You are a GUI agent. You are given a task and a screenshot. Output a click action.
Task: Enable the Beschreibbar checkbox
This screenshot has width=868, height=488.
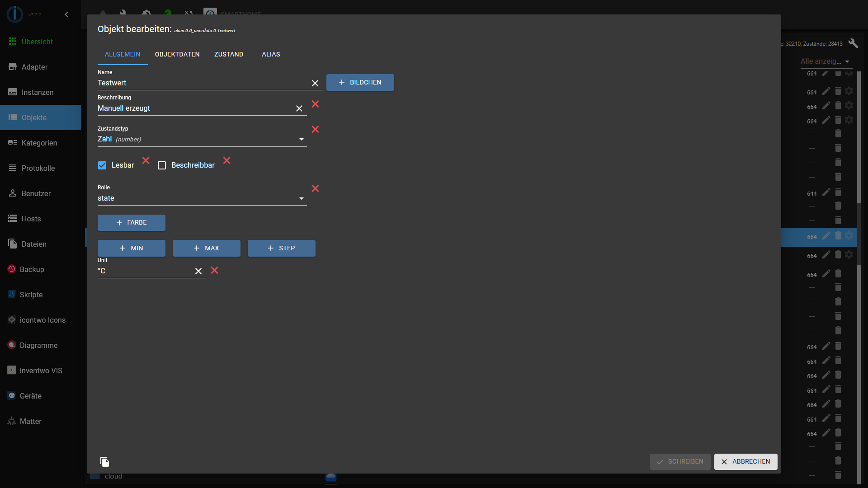click(x=162, y=165)
